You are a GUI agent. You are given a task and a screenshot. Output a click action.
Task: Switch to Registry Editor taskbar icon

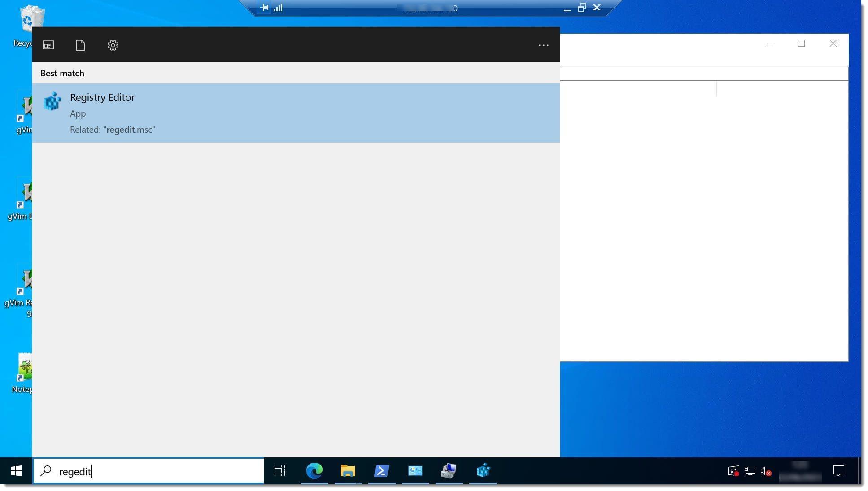pyautogui.click(x=483, y=471)
